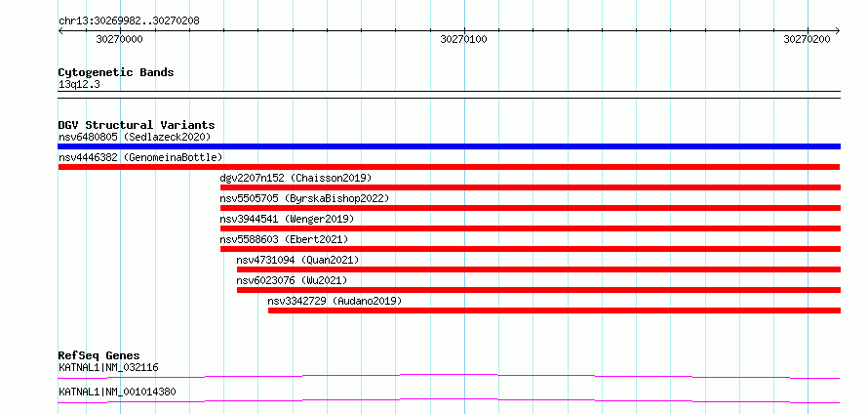Click ruler tick label 30270100
The height and width of the screenshot is (414, 868).
[464, 39]
